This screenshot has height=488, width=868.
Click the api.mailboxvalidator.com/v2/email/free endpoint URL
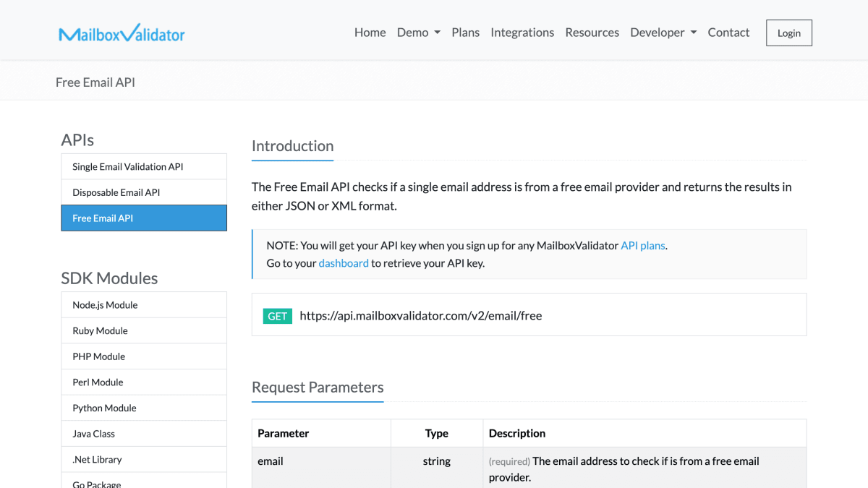tap(421, 315)
